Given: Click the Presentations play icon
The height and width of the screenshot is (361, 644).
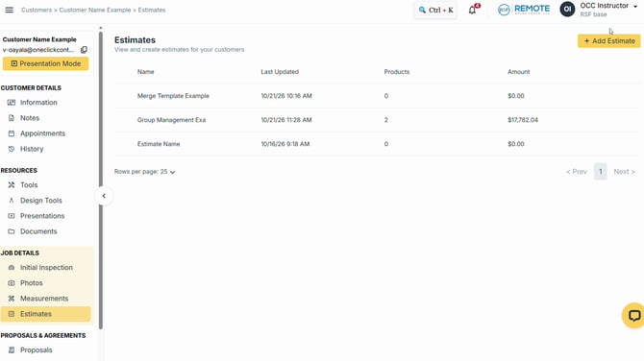Looking at the screenshot, I should [x=12, y=216].
